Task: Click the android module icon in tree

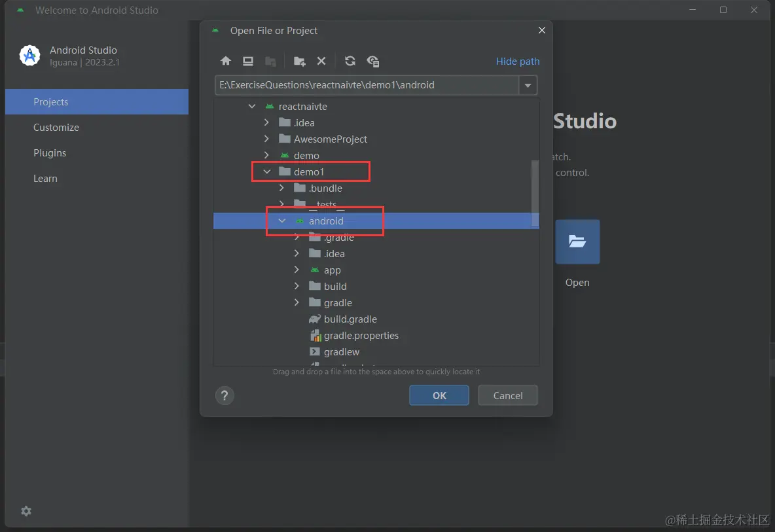Action: [300, 221]
